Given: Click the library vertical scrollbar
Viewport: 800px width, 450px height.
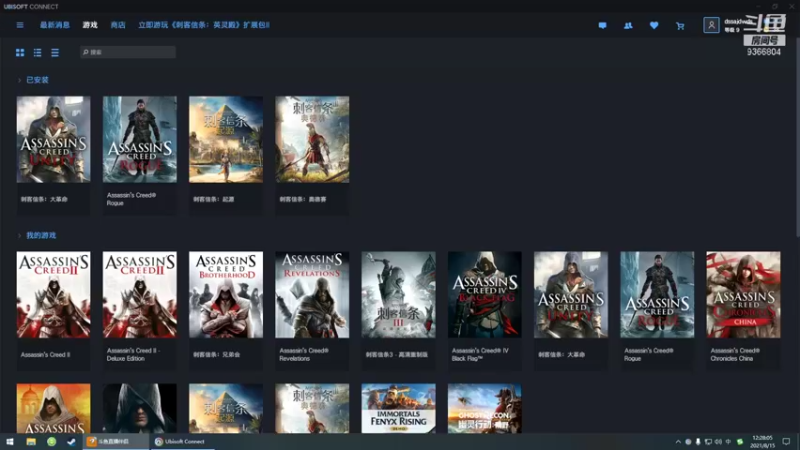Looking at the screenshot, I should pyautogui.click(x=797, y=138).
